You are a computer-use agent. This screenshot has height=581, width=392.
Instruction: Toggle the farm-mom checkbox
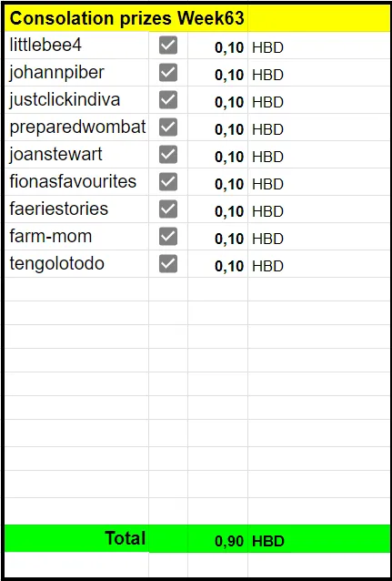point(168,237)
